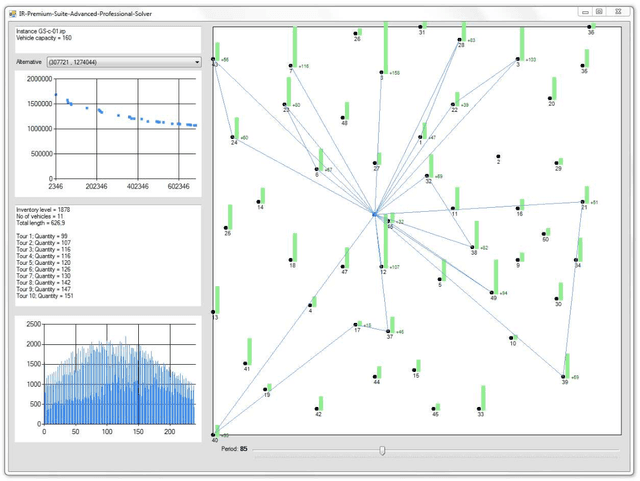Viewport: 640px width, 481px height.
Task: Select customer node 39 on map
Action: (x=564, y=376)
